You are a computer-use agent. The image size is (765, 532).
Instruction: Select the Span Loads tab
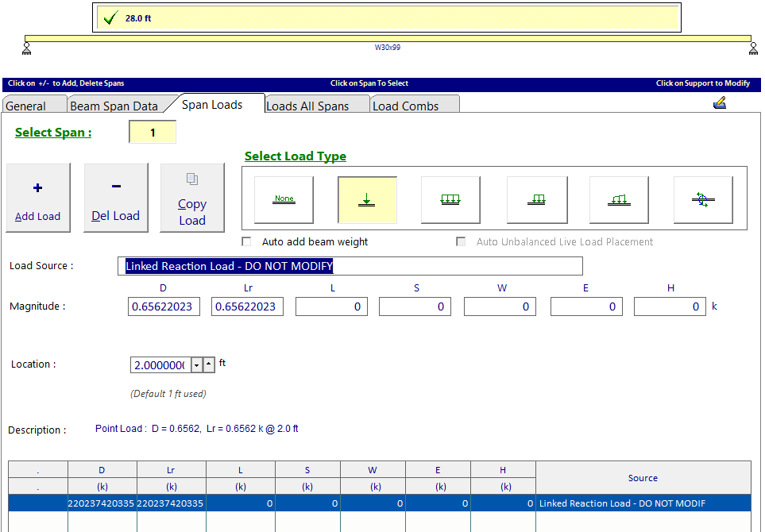[212, 104]
